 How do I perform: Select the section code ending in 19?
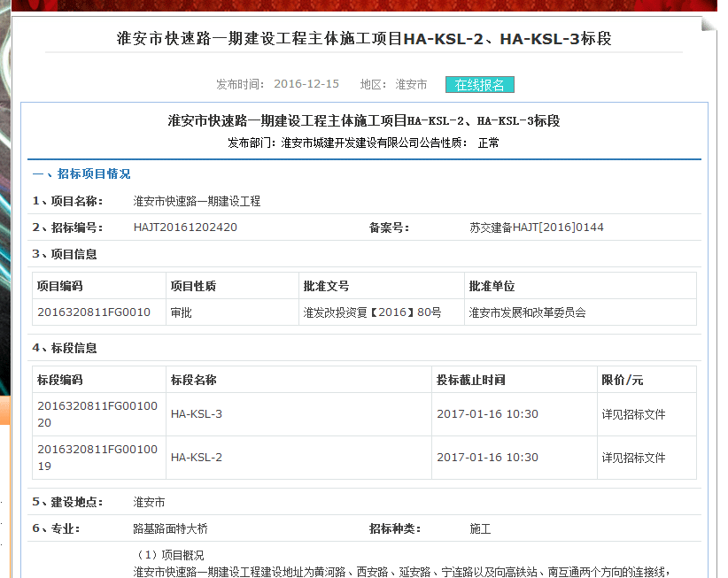tap(97, 458)
